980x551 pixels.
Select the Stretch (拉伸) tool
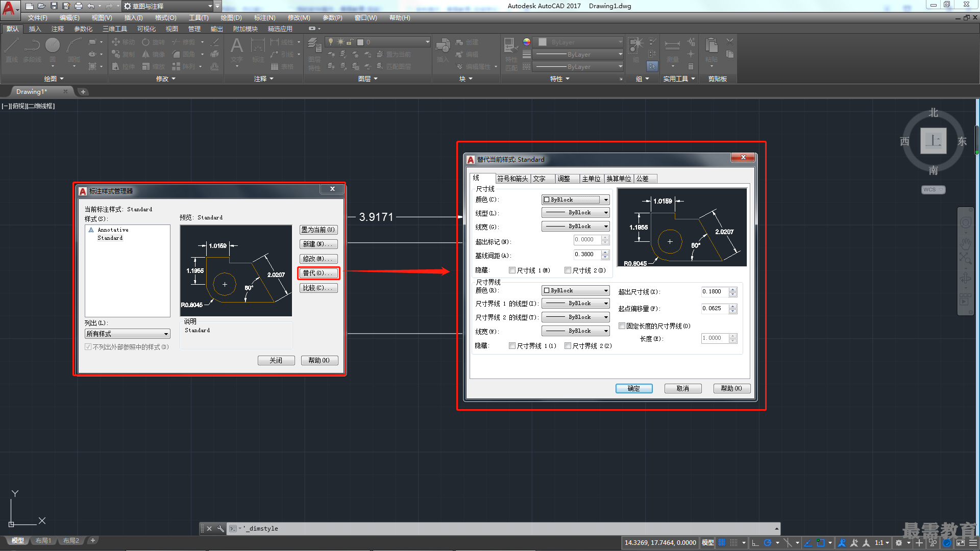123,66
